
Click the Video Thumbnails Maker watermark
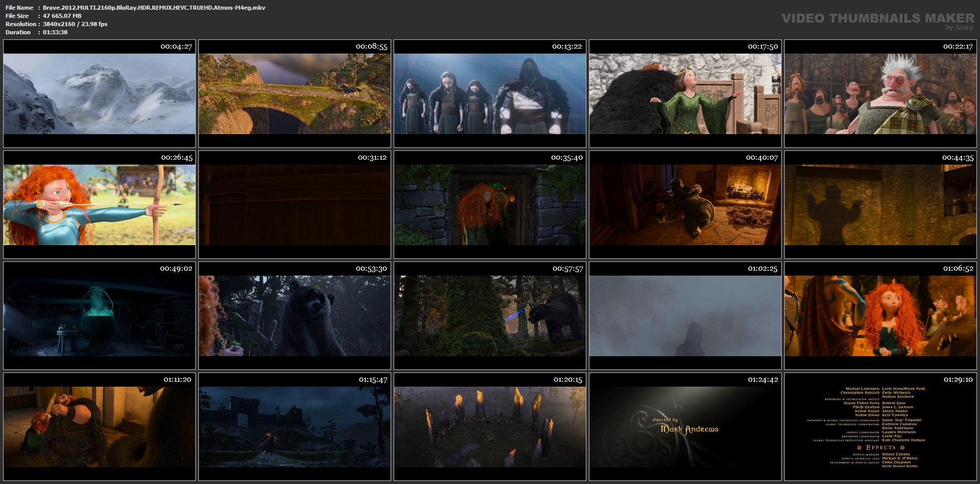tap(877, 19)
